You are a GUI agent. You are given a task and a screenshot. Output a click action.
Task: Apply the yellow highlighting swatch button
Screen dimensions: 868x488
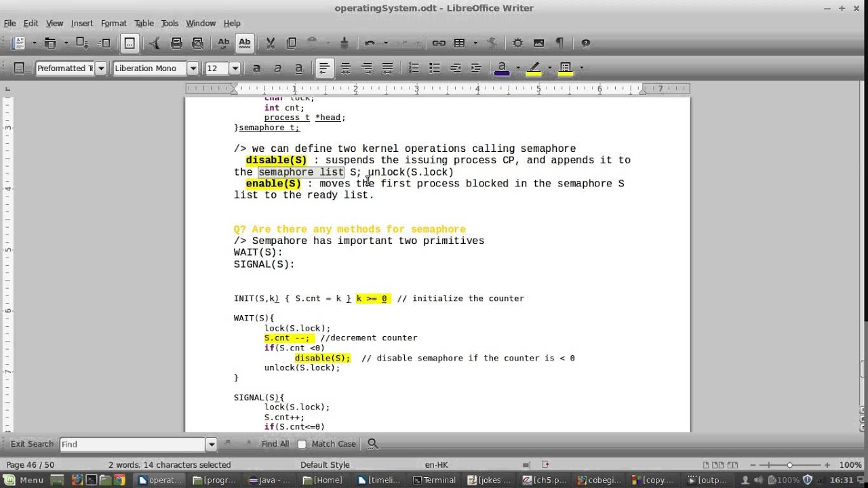pos(534,68)
